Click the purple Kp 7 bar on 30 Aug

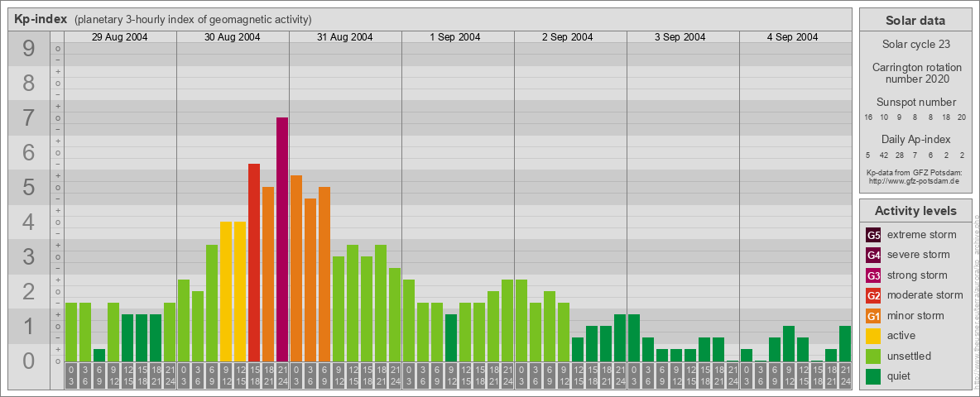(x=282, y=239)
